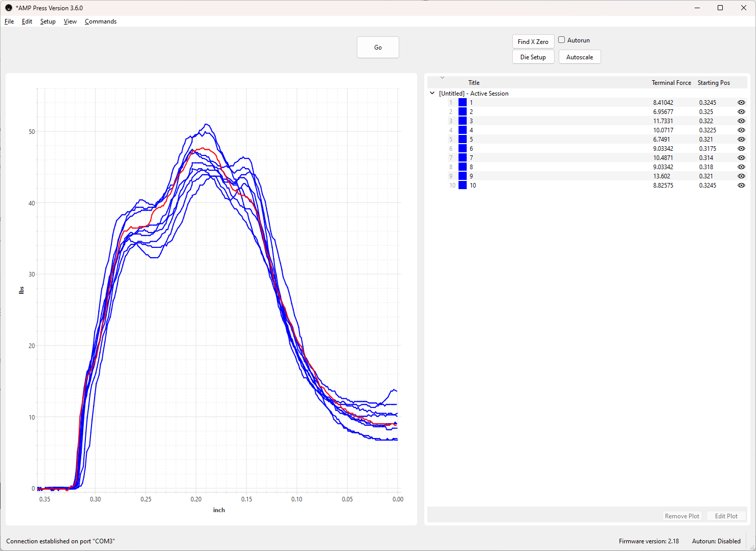The height and width of the screenshot is (551, 756).
Task: Select terminal force value 6.95677
Action: click(x=663, y=112)
